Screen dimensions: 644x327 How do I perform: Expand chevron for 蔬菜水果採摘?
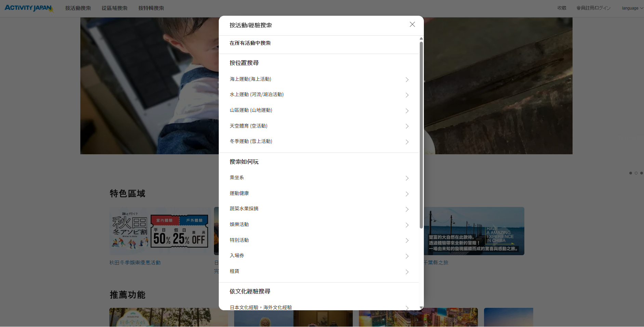coord(407,209)
